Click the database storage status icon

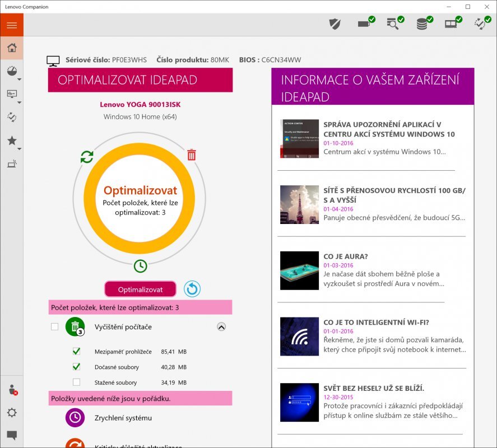coord(423,24)
